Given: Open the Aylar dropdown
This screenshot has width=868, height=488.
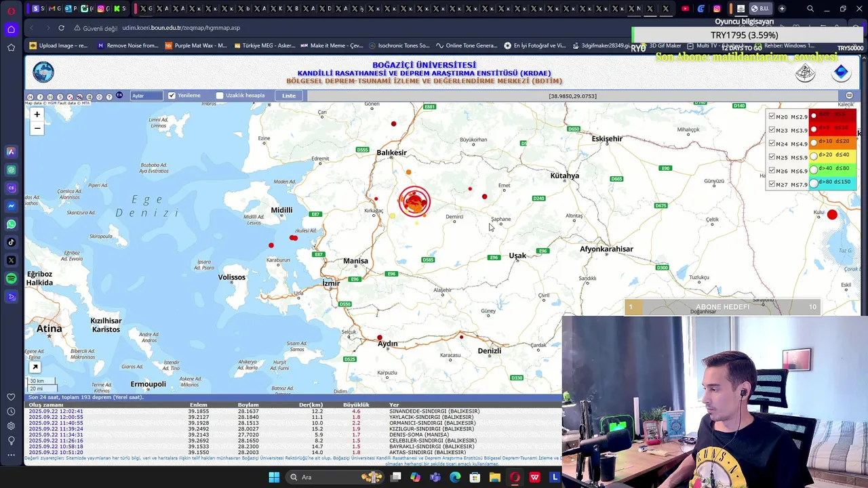Looking at the screenshot, I should click(x=146, y=96).
